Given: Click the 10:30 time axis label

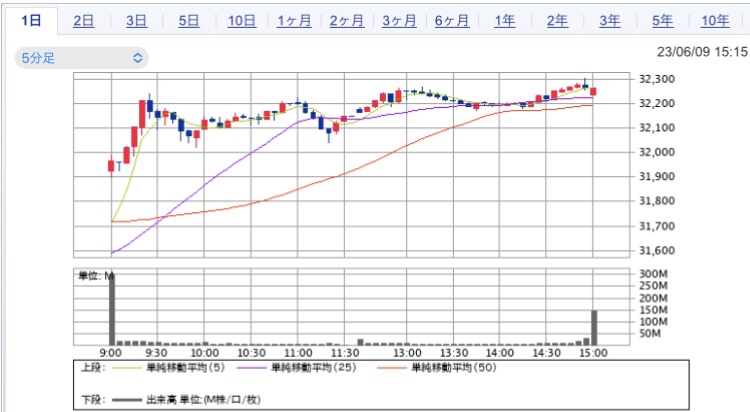Looking at the screenshot, I should coord(251,353).
